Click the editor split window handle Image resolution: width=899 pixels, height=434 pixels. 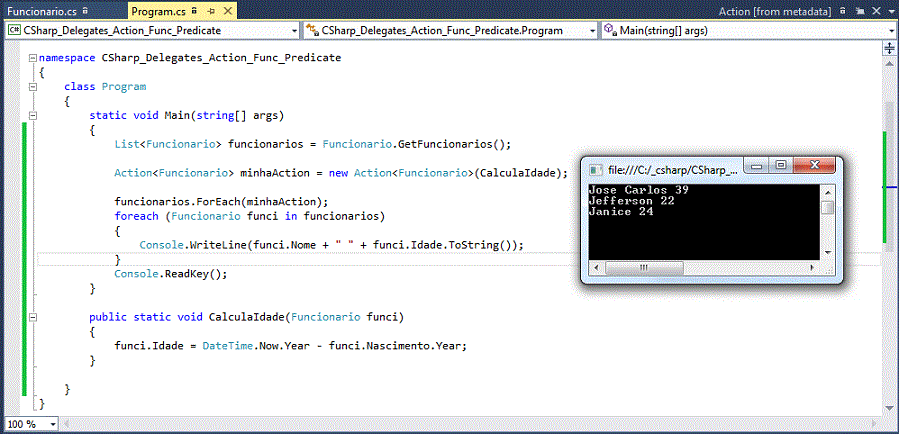click(x=890, y=49)
